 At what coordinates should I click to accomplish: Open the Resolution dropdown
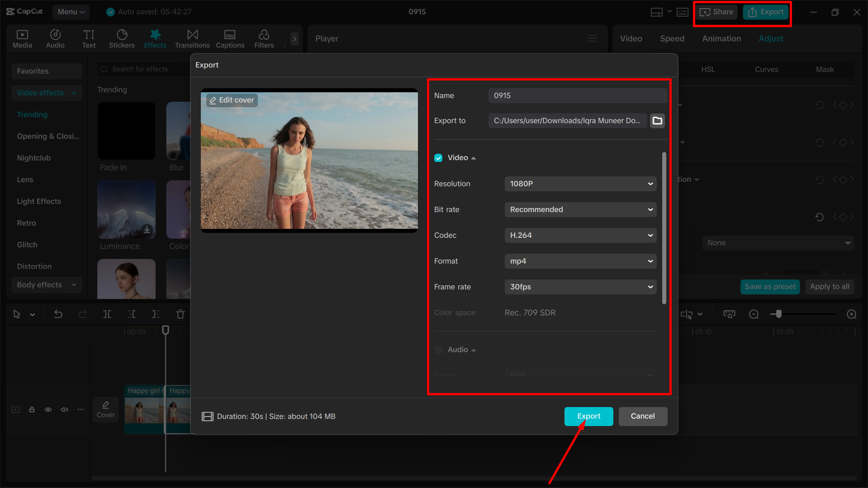[580, 184]
